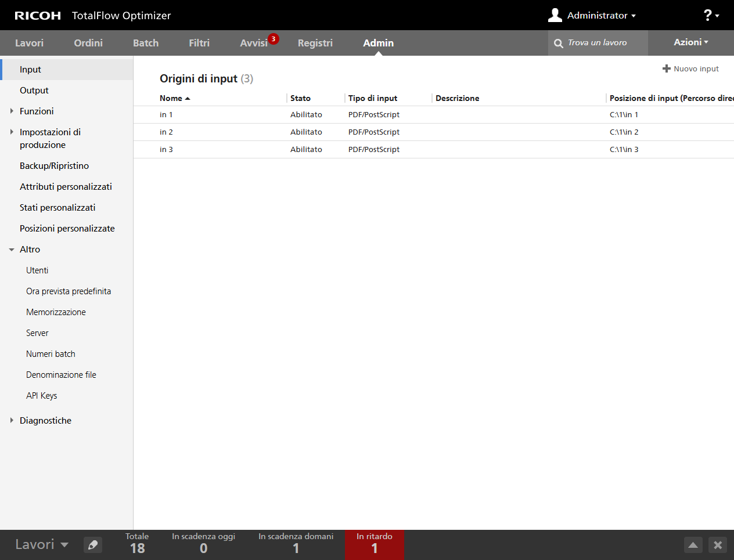Expand the Funzioni tree section
The height and width of the screenshot is (560, 734).
pyautogui.click(x=12, y=111)
